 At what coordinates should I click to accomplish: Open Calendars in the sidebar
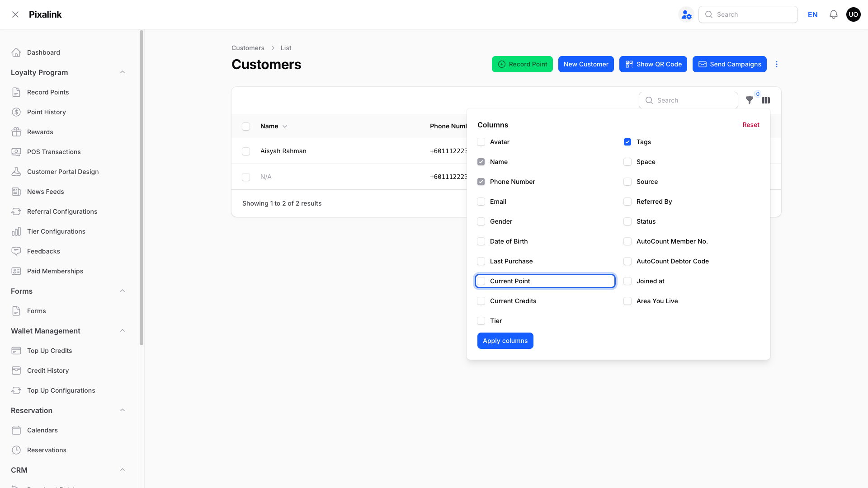(68, 430)
